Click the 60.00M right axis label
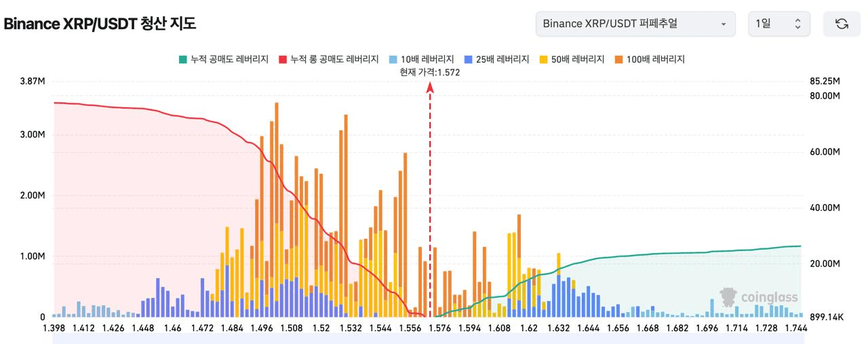Image resolution: width=868 pixels, height=344 pixels. click(825, 151)
